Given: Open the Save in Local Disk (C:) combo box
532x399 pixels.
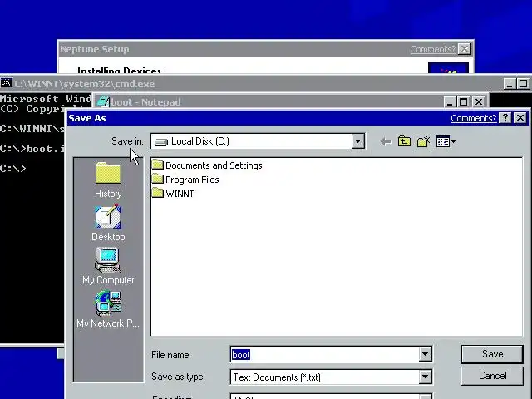Looking at the screenshot, I should (x=258, y=141).
